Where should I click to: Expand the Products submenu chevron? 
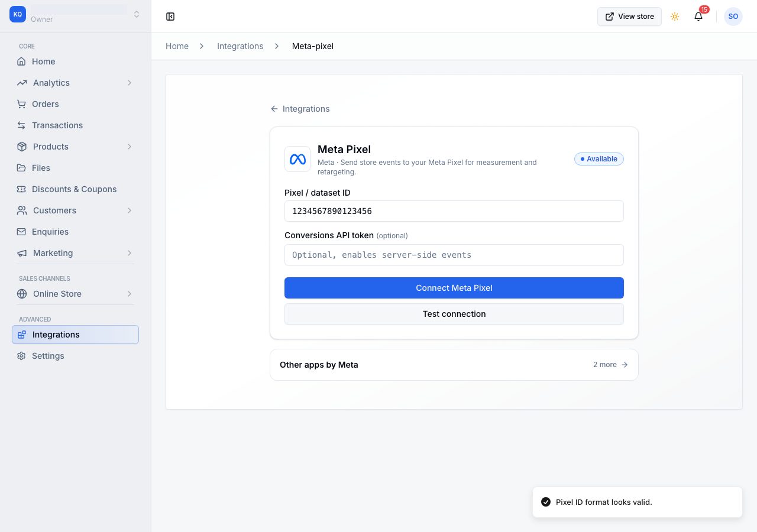pos(130,147)
